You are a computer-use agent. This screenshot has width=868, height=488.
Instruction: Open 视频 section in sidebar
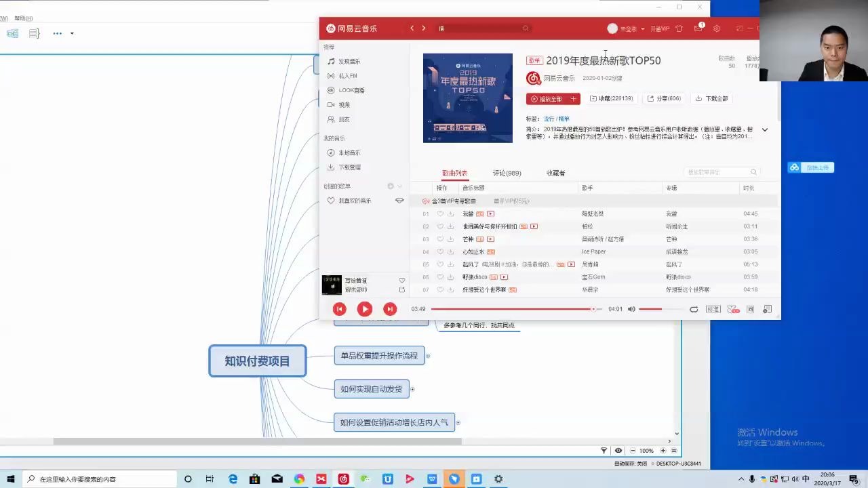click(x=344, y=105)
